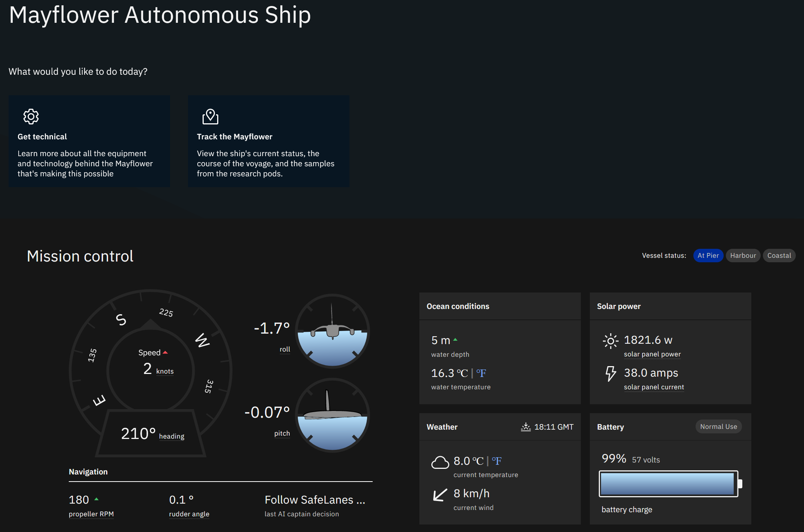804x532 pixels.
Task: Click the Battery panel header
Action: (670, 427)
